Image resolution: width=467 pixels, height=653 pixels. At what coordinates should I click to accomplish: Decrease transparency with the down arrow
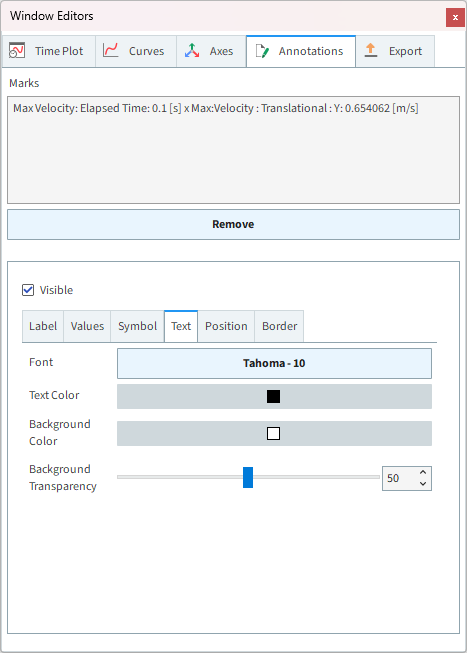click(423, 484)
